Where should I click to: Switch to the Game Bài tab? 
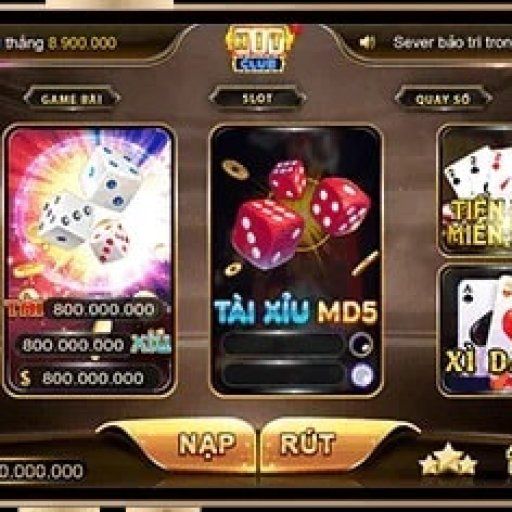pyautogui.click(x=72, y=99)
